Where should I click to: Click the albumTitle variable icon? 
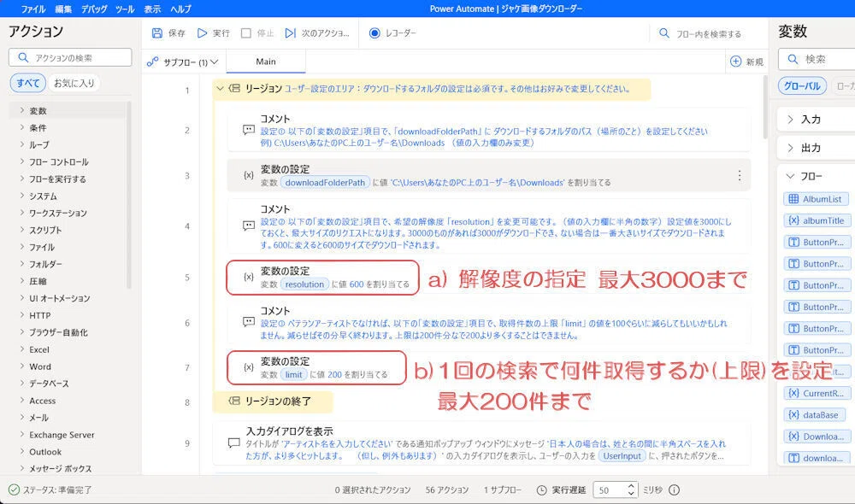click(794, 220)
